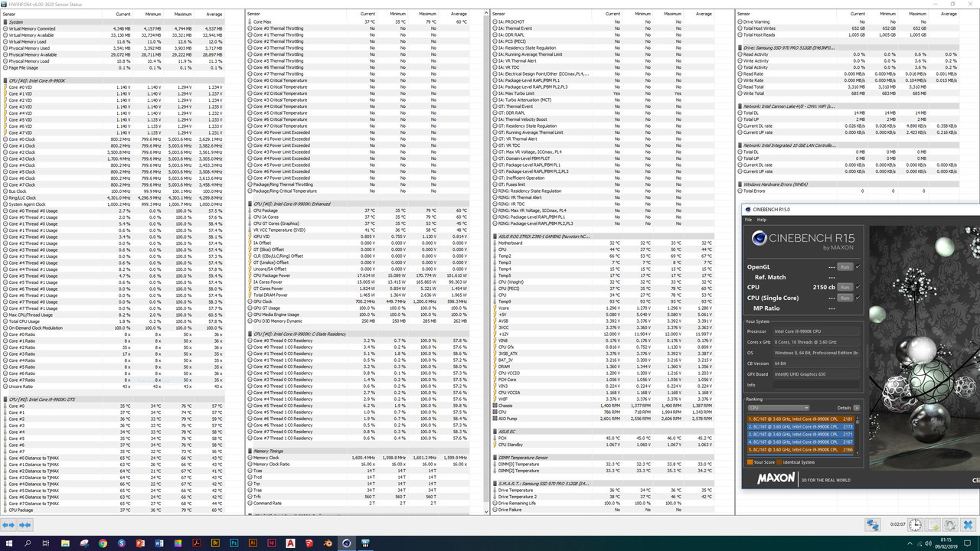Open the system tray volume icon
The width and height of the screenshot is (980, 551).
point(928,543)
